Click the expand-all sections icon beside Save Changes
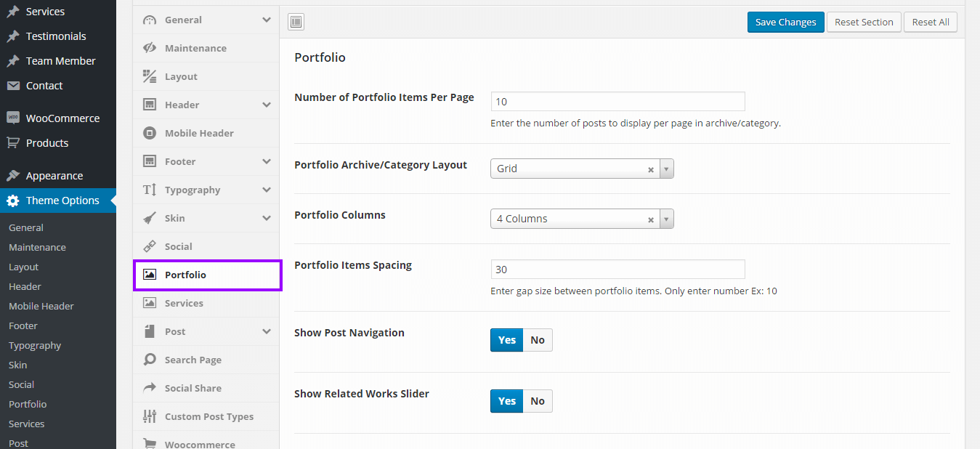 [x=296, y=22]
